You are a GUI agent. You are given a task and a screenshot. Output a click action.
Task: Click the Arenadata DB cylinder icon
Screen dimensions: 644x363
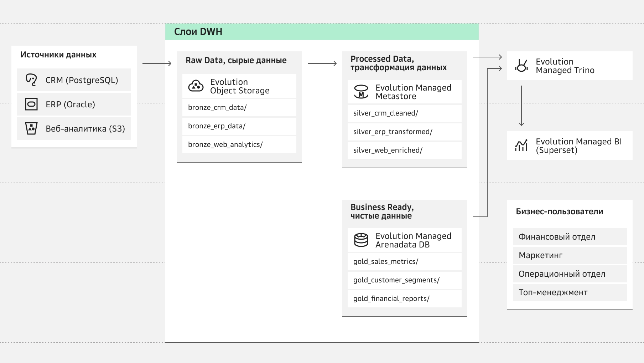point(361,240)
